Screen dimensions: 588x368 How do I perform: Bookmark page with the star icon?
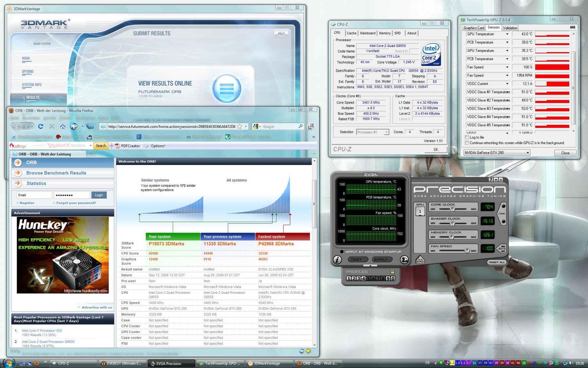click(239, 126)
